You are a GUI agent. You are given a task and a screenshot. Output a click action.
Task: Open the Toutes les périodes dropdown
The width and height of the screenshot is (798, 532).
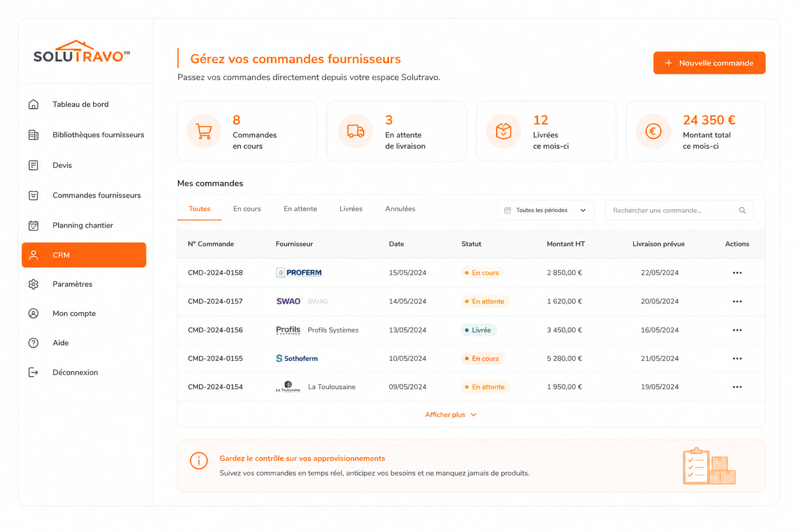546,210
